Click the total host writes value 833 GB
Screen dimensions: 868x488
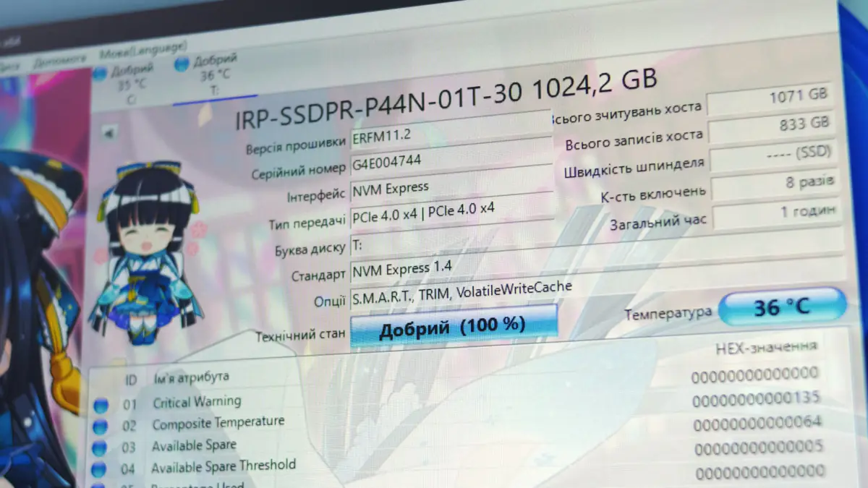pyautogui.click(x=771, y=127)
